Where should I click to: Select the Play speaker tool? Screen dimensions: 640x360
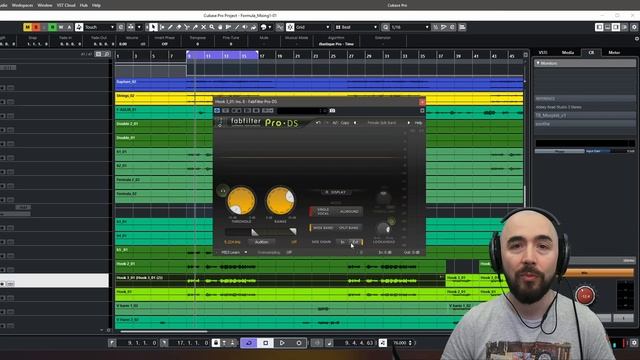point(245,27)
